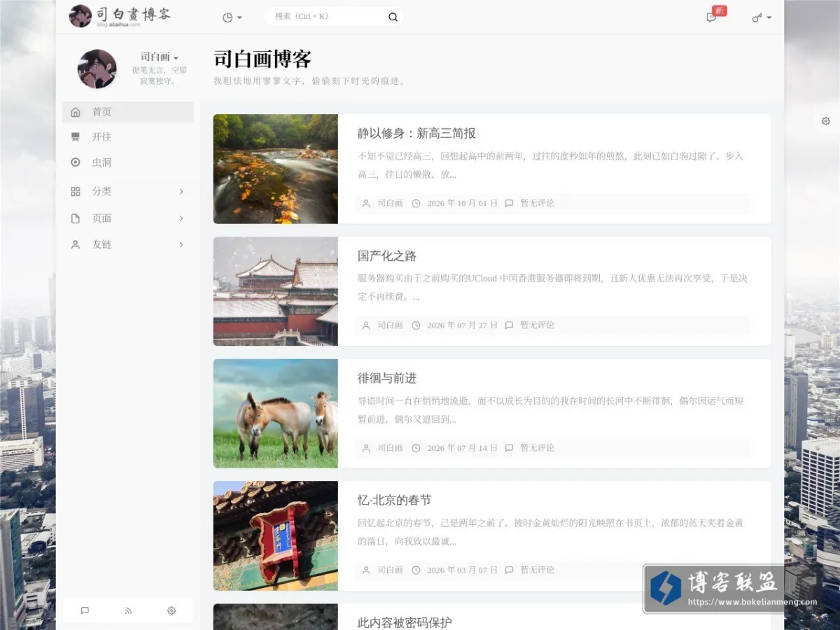Open article 国产化之路
The image size is (840, 630).
[387, 256]
